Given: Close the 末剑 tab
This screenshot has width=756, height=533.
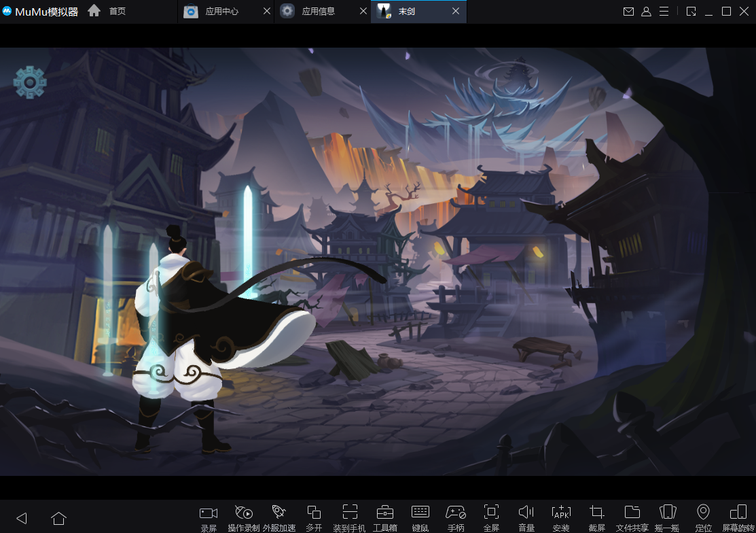Looking at the screenshot, I should click(456, 11).
